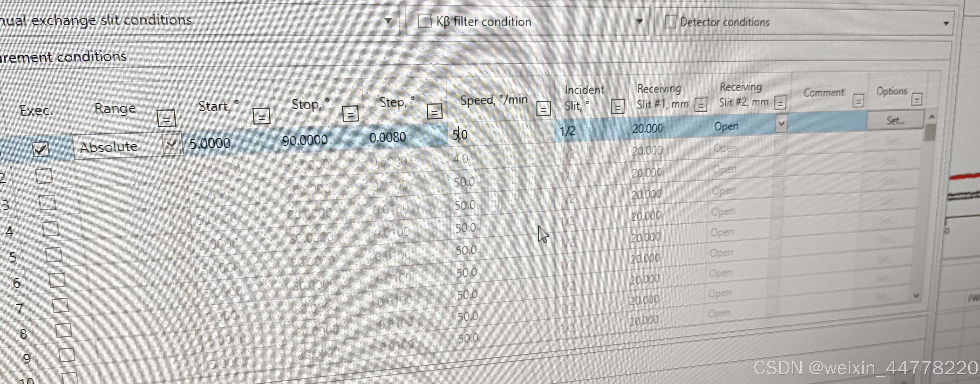The width and height of the screenshot is (980, 384).
Task: Click the Start cell showing 5.0000
Action: pyautogui.click(x=210, y=143)
